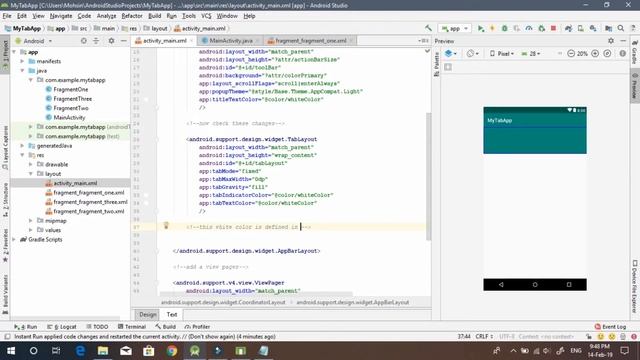Open the Terminal tool window
This screenshot has width=640, height=360.
(x=131, y=327)
